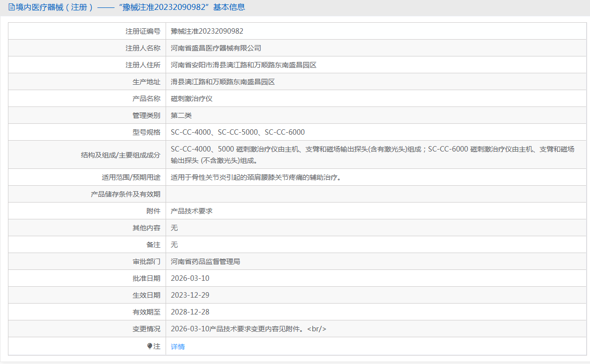Viewport: 590px width, 364px height.
Task: Click the 产品储存条件及有效期 label
Action: (x=125, y=194)
